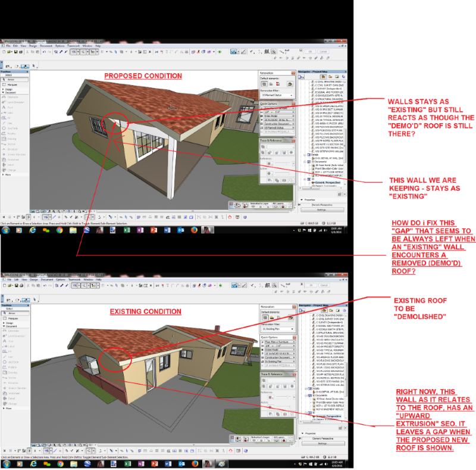Click Save icon in top ArchiCAD window toolbar
This screenshot has width=476, height=470.
coord(16,52)
